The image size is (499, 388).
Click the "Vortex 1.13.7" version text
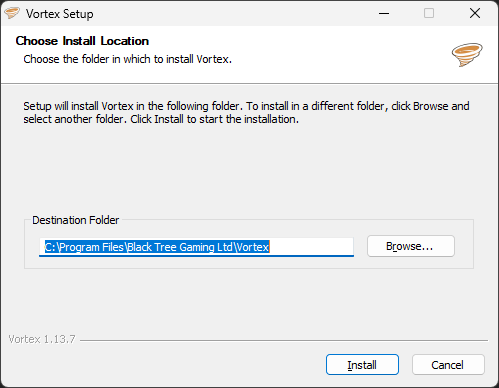(x=42, y=339)
